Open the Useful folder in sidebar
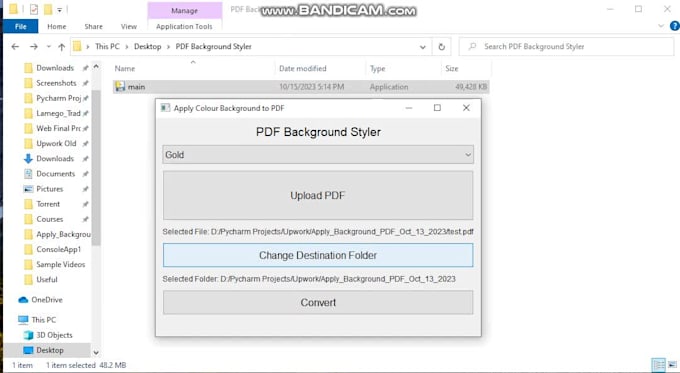 [x=47, y=280]
